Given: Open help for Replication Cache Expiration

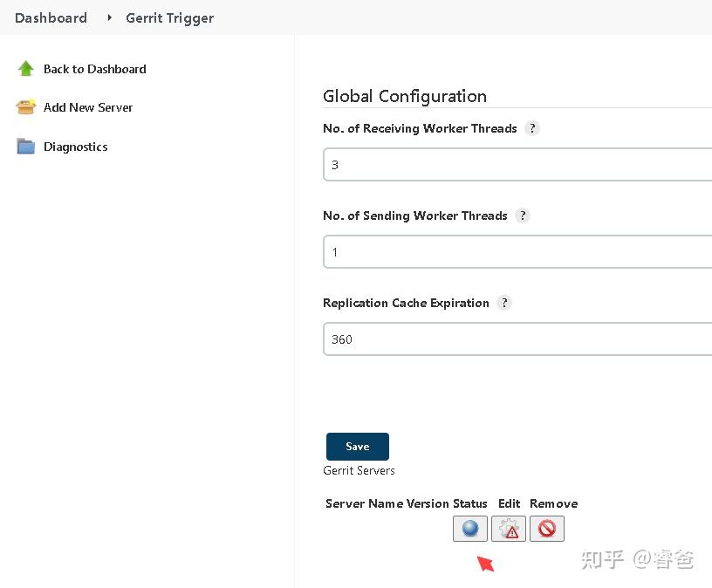Looking at the screenshot, I should pyautogui.click(x=504, y=303).
